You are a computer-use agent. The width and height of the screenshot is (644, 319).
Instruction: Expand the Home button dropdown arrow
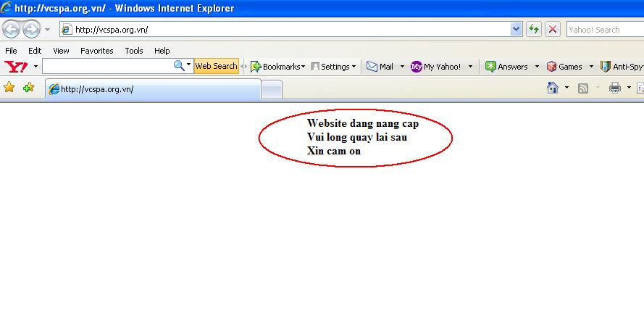click(566, 88)
